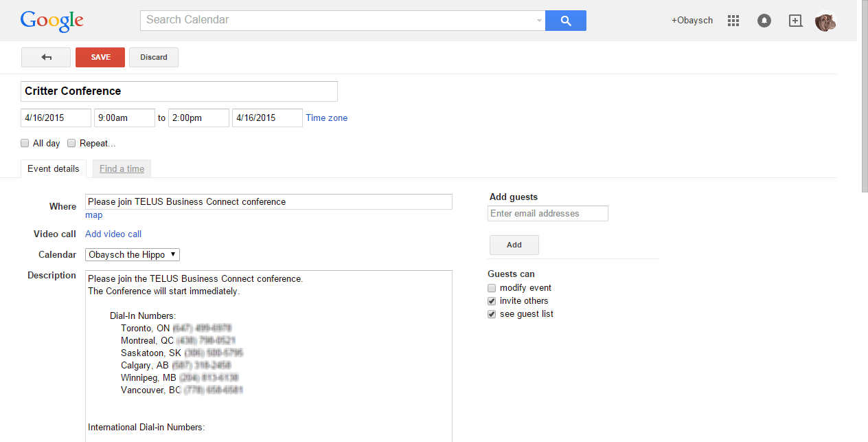The width and height of the screenshot is (868, 442).
Task: Select the blue search magnifier icon
Action: (x=565, y=21)
